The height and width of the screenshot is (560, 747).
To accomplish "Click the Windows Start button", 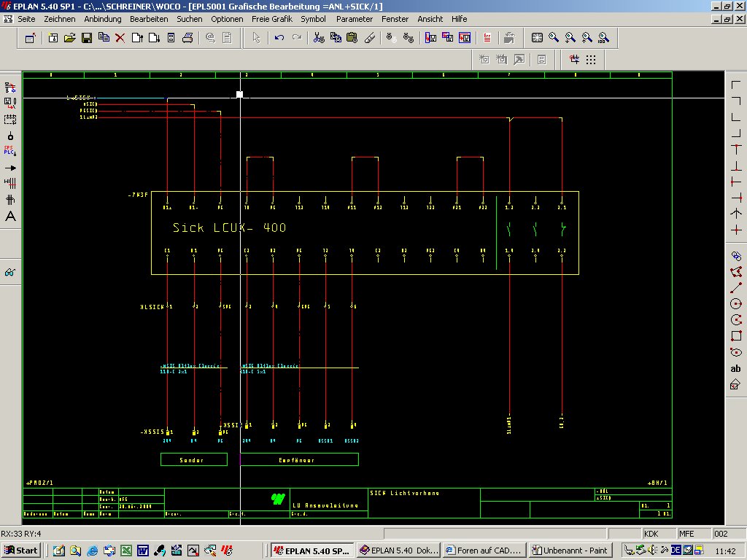I will pyautogui.click(x=21, y=551).
